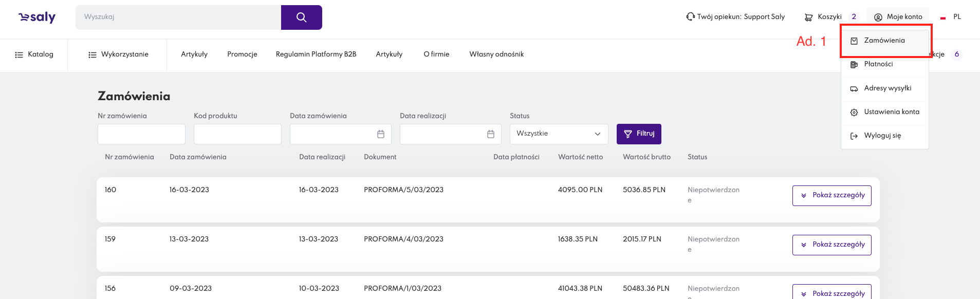980x299 pixels.
Task: Expand the Status dropdown showing Wszystkie
Action: coord(559,134)
